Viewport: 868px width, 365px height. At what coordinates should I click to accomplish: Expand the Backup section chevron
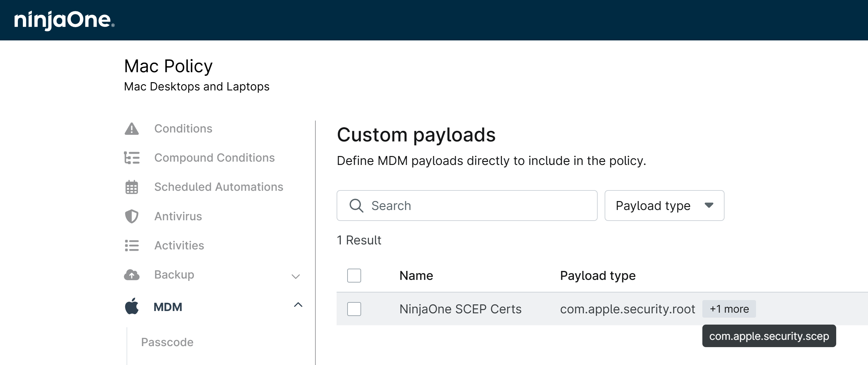tap(296, 276)
